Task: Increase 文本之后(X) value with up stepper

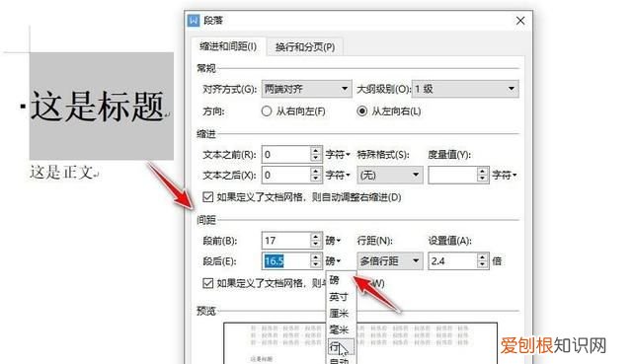Action: pyautogui.click(x=316, y=171)
